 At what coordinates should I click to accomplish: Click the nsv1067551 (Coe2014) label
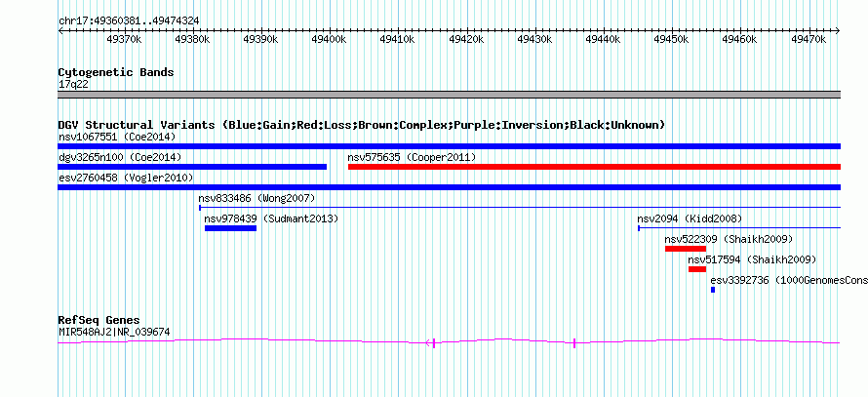point(117,137)
